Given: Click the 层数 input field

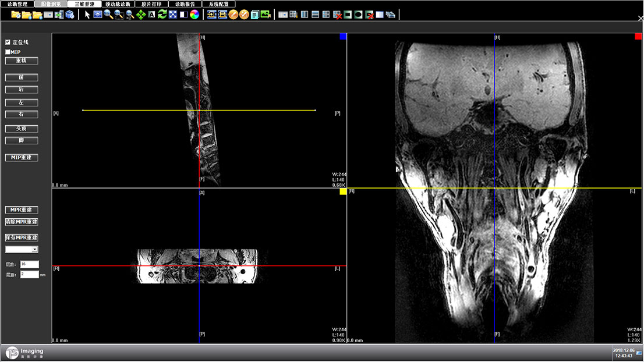Looking at the screenshot, I should [29, 264].
